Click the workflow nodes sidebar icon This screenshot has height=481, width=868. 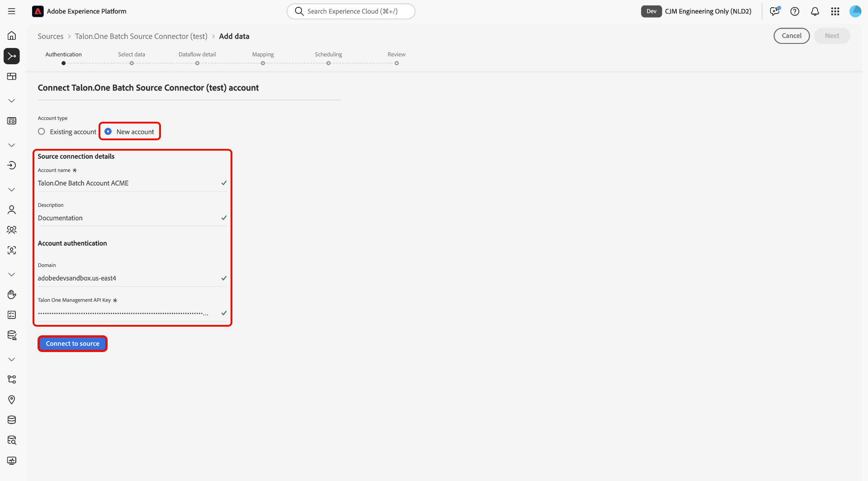[12, 379]
